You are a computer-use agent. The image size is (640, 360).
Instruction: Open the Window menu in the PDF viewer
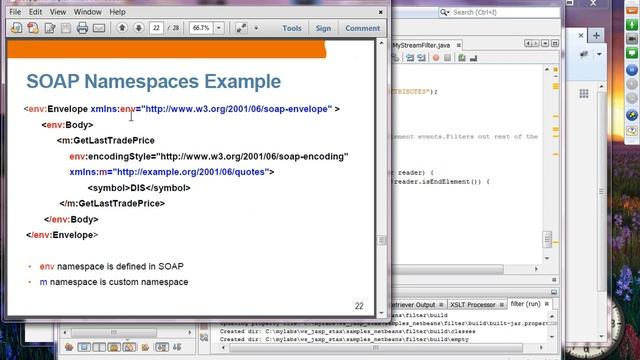click(87, 12)
